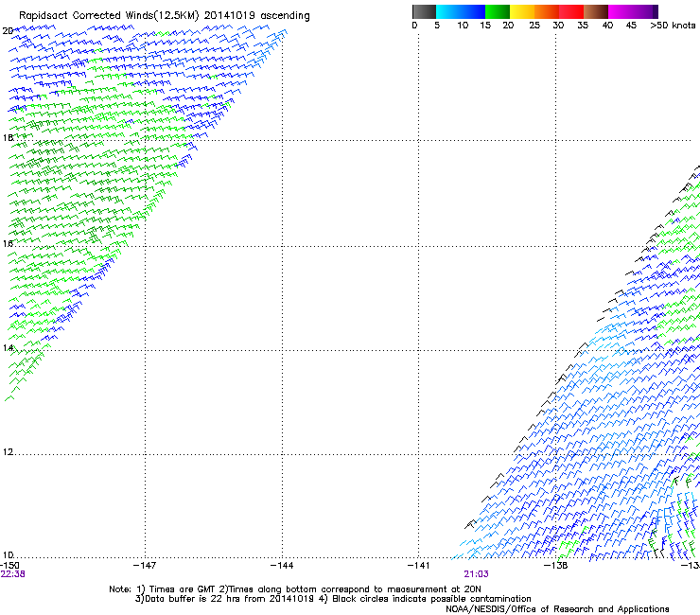The height and width of the screenshot is (615, 700).
Task: Click the purple time stamp 21:03
Action: [x=476, y=574]
